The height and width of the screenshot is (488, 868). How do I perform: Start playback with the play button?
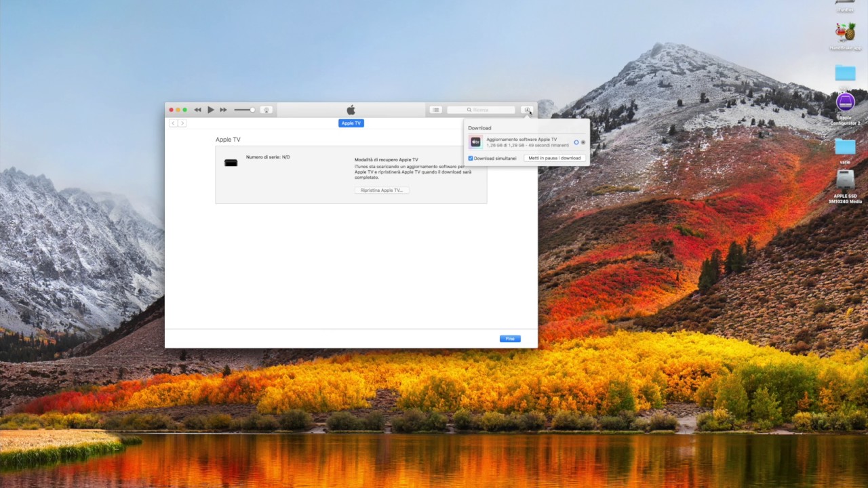[x=211, y=110]
